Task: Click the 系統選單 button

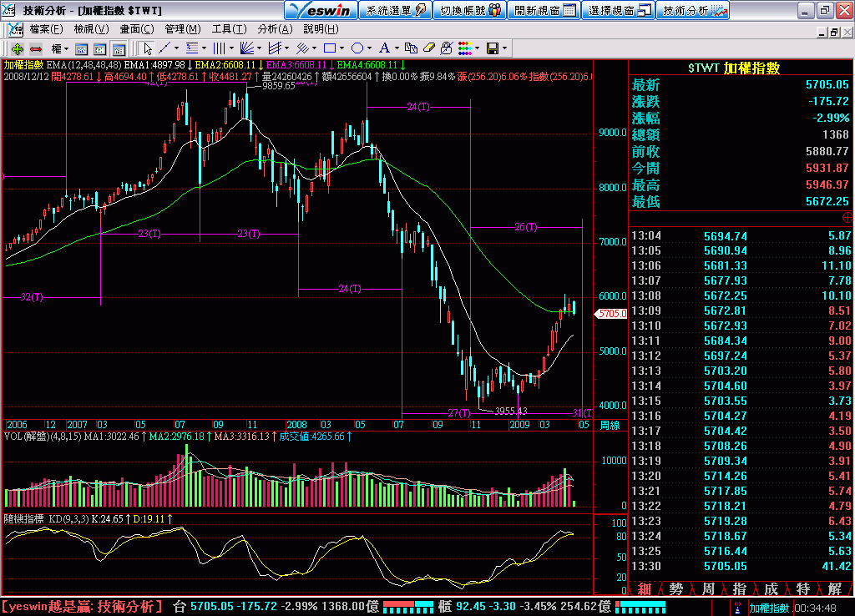Action: coord(395,10)
